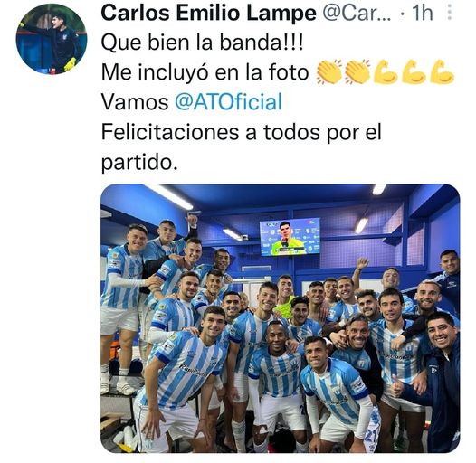
Task: Click the text "Me incluyó en la foto"
Action: click(205, 72)
